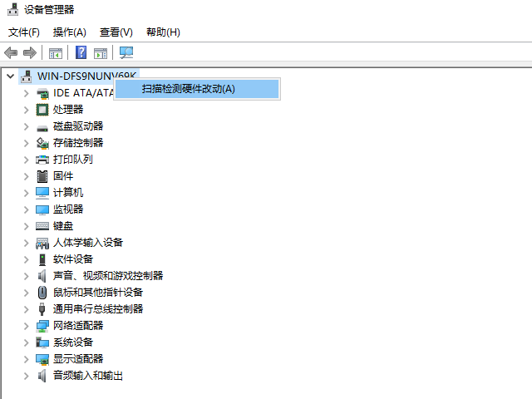The height and width of the screenshot is (399, 532).
Task: Expand the 声音、视频和游戏控制器 category
Action: pyautogui.click(x=27, y=275)
